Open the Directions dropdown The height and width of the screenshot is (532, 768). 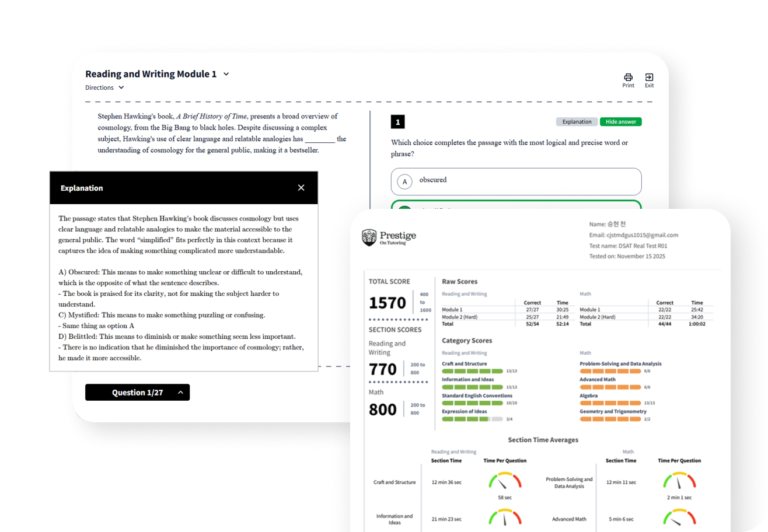[105, 87]
